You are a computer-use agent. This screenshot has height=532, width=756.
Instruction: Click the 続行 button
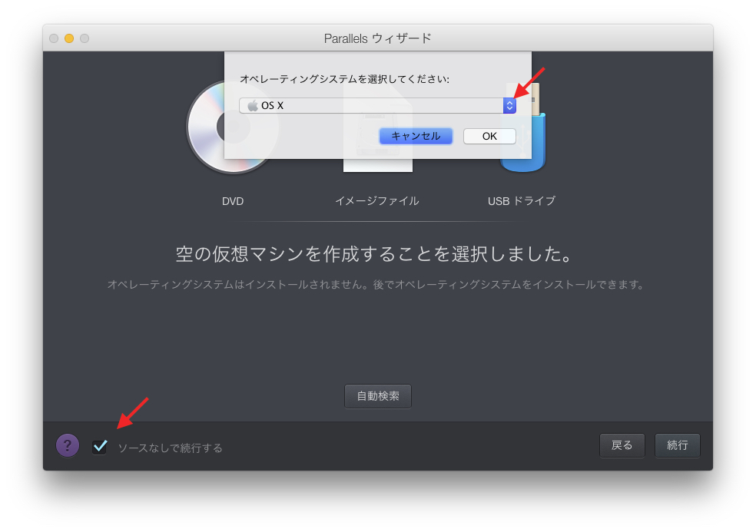pos(678,445)
